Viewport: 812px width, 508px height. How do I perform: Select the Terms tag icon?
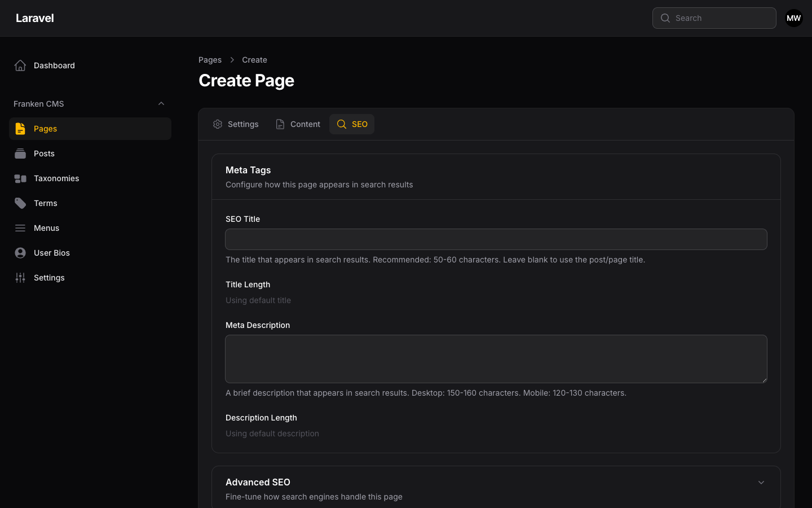(x=20, y=203)
